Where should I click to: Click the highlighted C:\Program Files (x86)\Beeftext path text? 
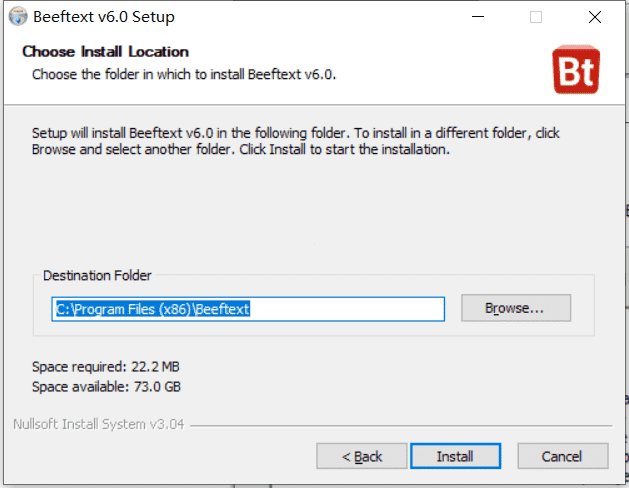153,309
